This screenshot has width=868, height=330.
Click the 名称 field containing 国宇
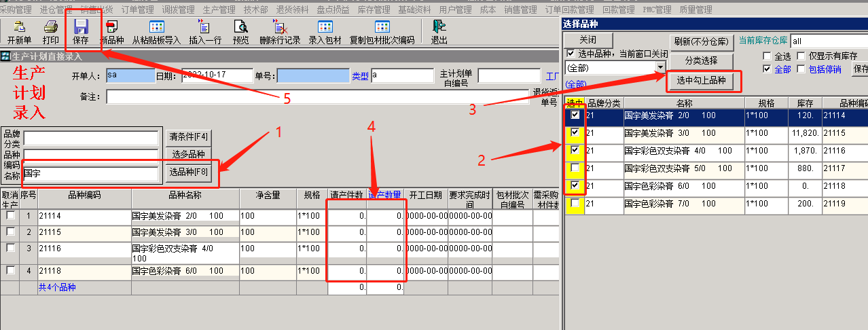point(90,174)
